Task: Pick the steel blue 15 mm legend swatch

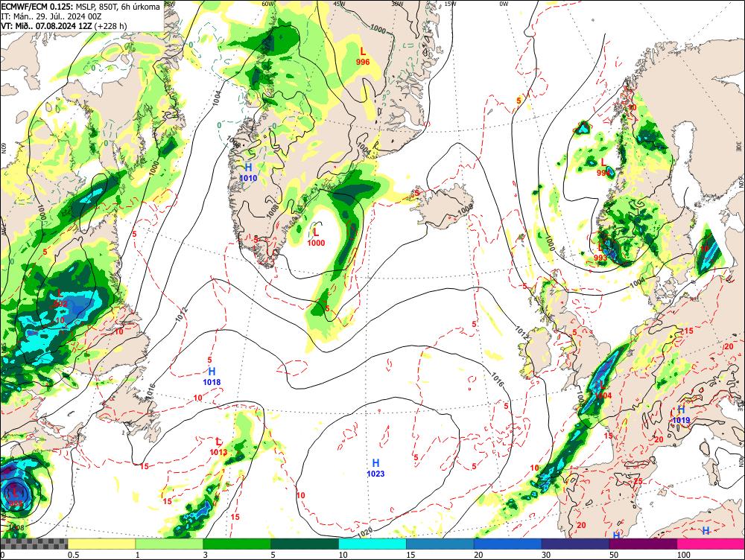Action: click(x=440, y=544)
